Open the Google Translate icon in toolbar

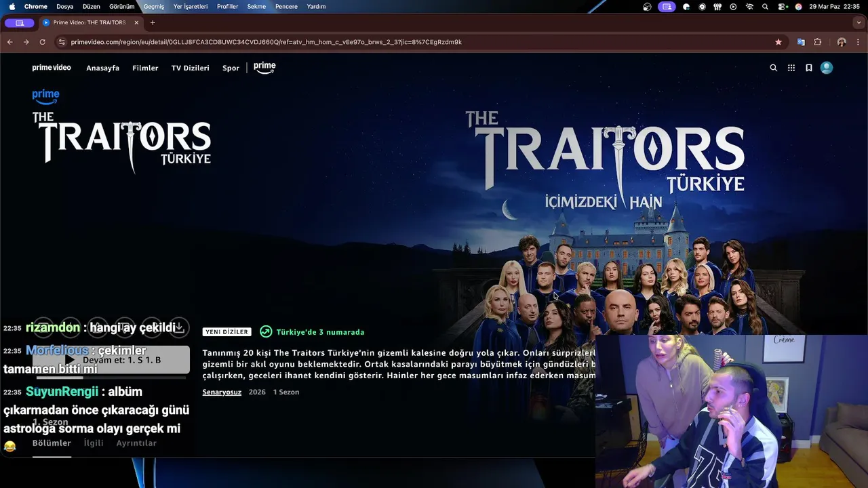801,42
